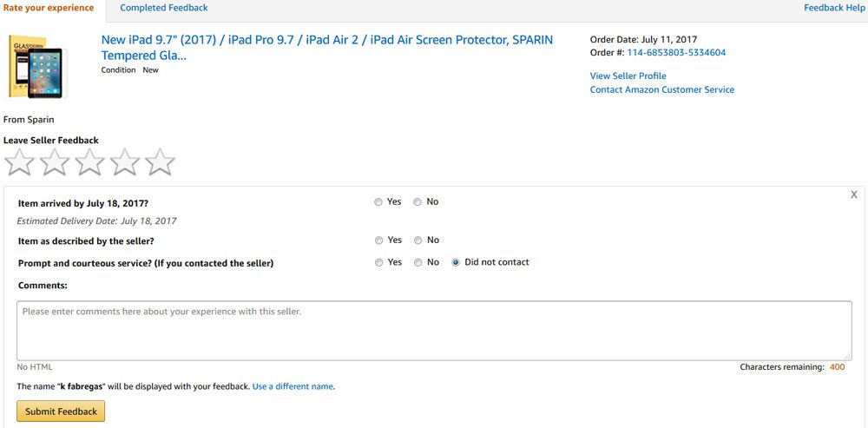Submit Feedback with the yellow button
Image resolution: width=868 pixels, height=428 pixels.
tap(61, 412)
